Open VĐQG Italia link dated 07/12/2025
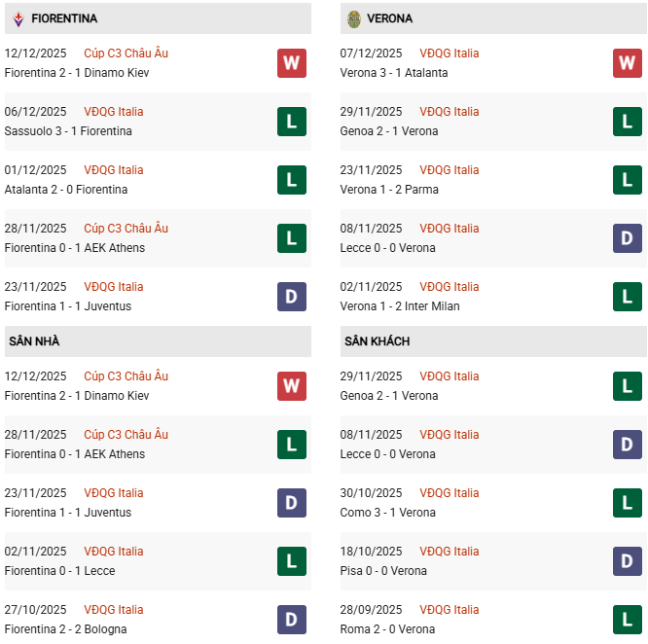 pos(449,54)
